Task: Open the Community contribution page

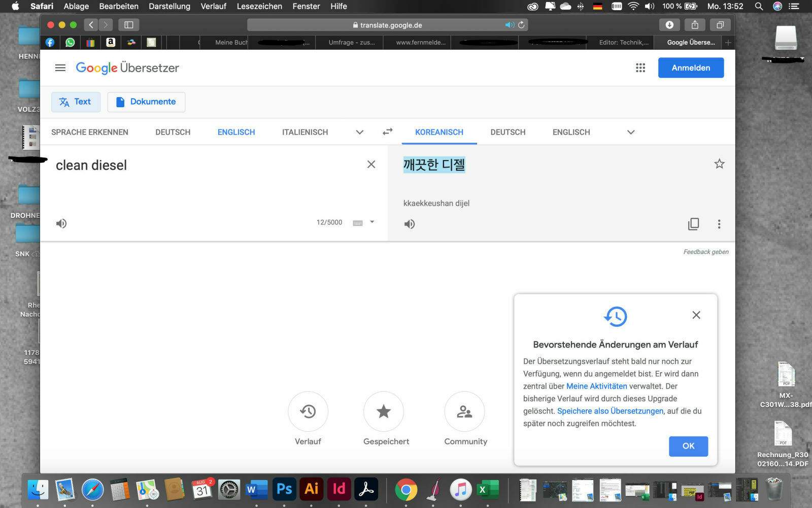Action: coord(464,411)
